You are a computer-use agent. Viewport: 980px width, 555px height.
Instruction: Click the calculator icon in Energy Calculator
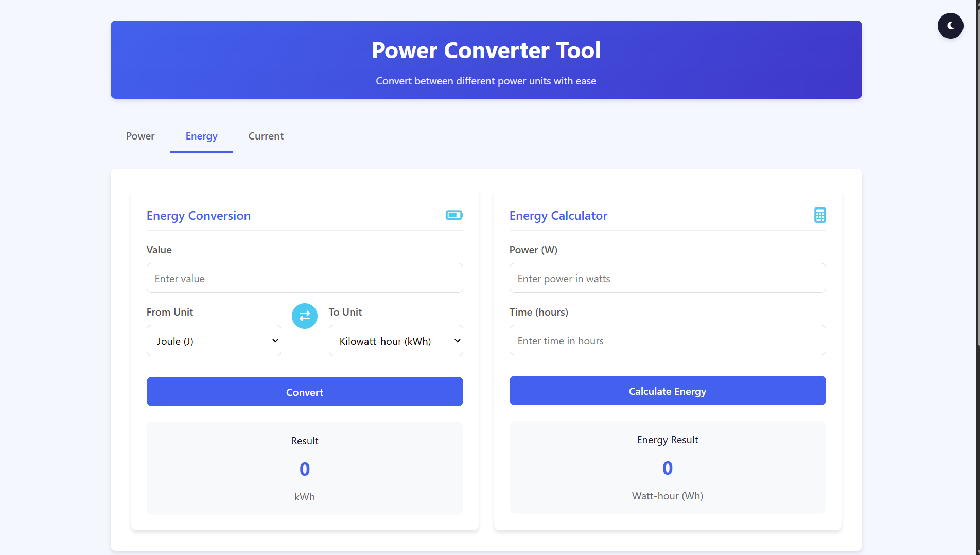click(820, 215)
